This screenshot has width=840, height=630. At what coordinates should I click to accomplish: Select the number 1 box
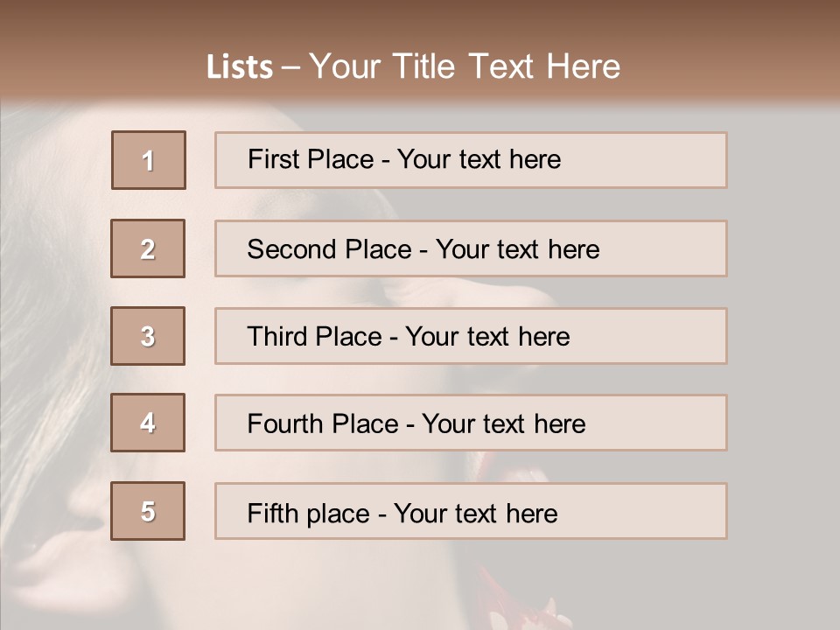coord(149,160)
